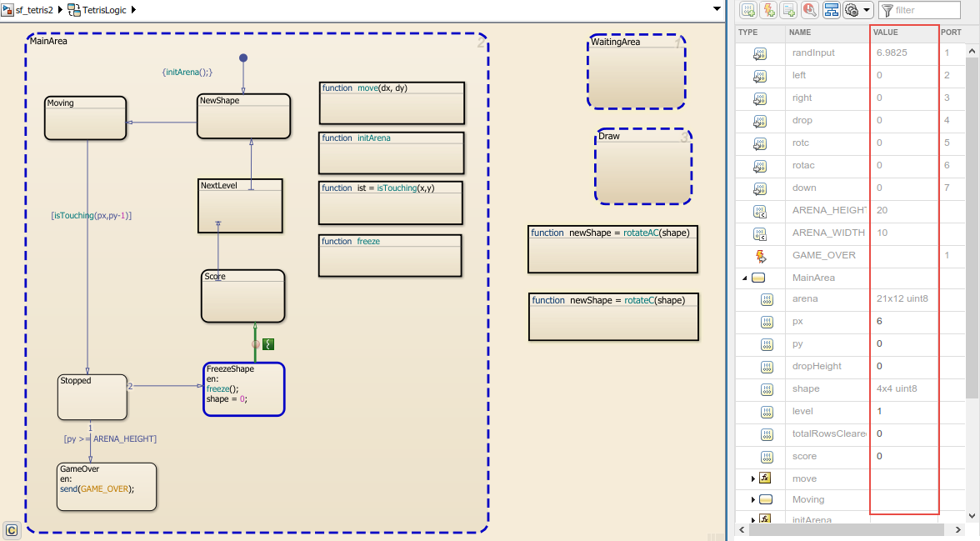Image resolution: width=980 pixels, height=541 pixels.
Task: Click the detect unused symbols icon
Action: click(809, 9)
